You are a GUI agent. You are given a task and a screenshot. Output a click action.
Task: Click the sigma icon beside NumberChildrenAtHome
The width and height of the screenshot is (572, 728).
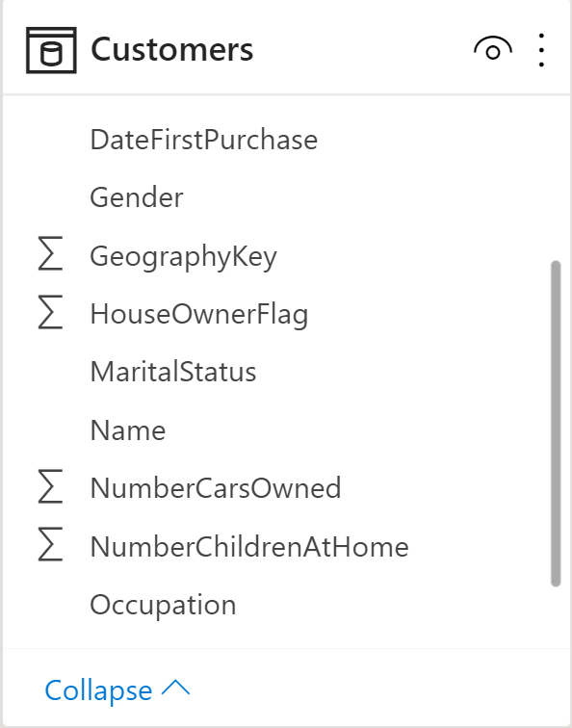pos(50,544)
